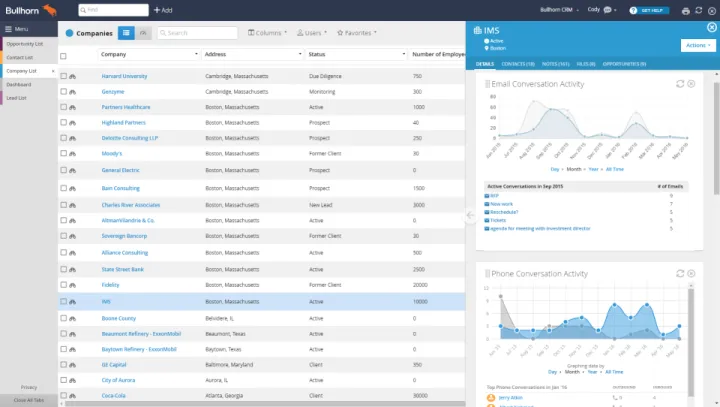The height and width of the screenshot is (407, 720).
Task: Select the Bain Consulting row checkbox
Action: point(63,188)
